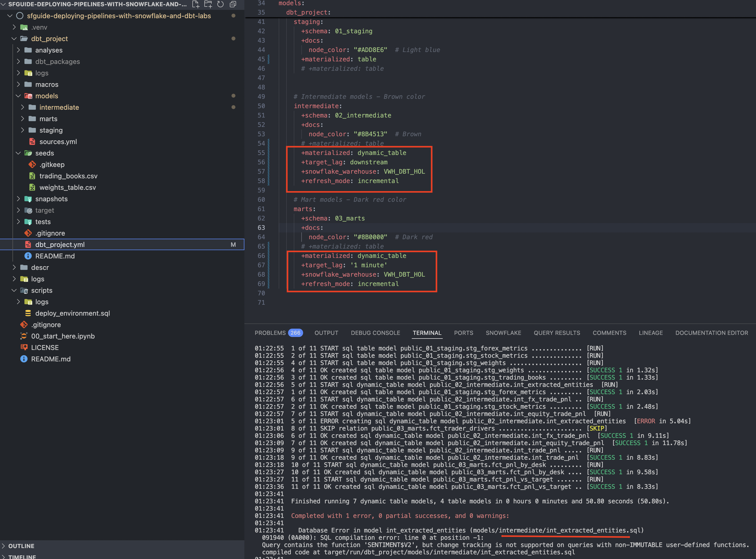Open the LICENSE file

45,348
